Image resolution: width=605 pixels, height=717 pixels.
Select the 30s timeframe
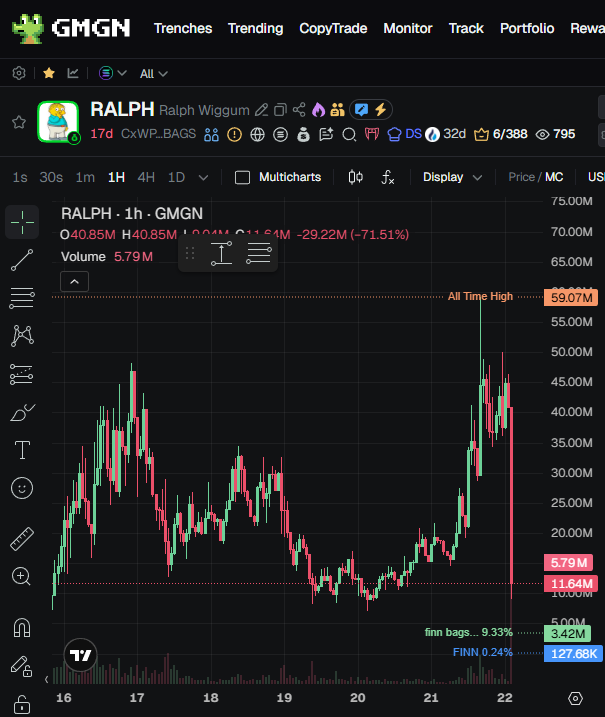(51, 177)
